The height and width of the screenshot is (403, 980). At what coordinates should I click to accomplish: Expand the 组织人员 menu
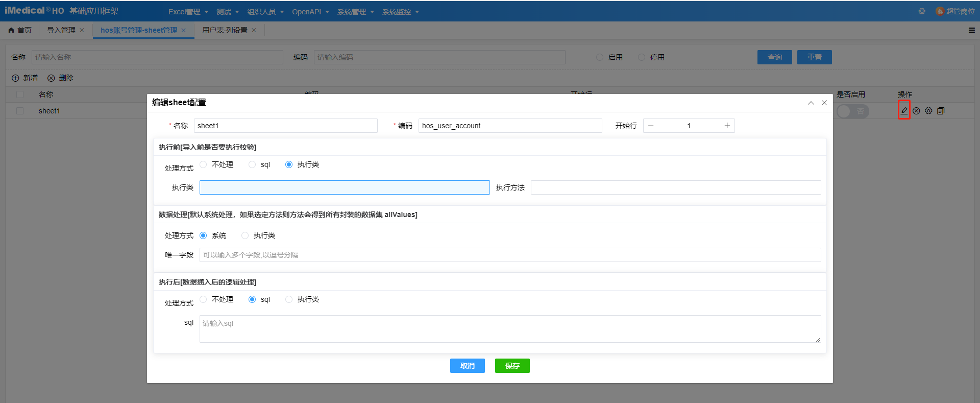tap(265, 12)
